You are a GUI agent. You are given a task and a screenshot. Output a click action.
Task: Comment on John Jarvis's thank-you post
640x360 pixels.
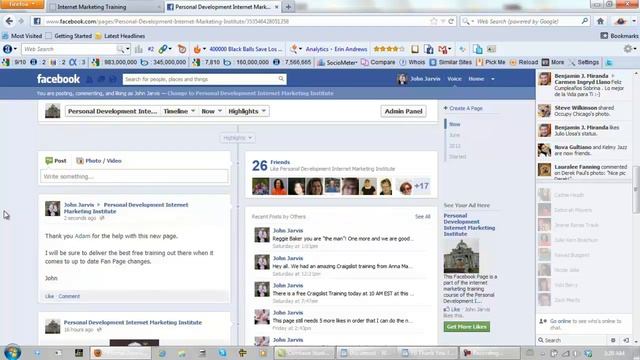point(69,296)
